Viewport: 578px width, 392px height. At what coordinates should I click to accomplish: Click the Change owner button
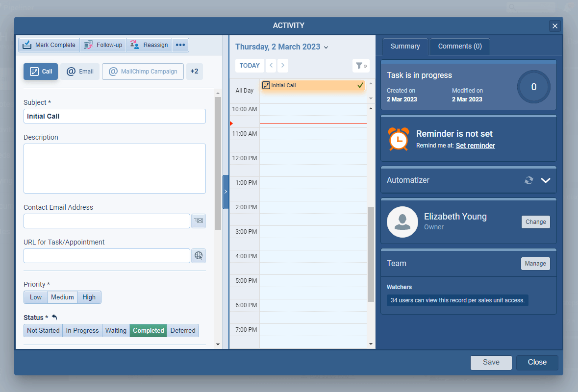535,222
